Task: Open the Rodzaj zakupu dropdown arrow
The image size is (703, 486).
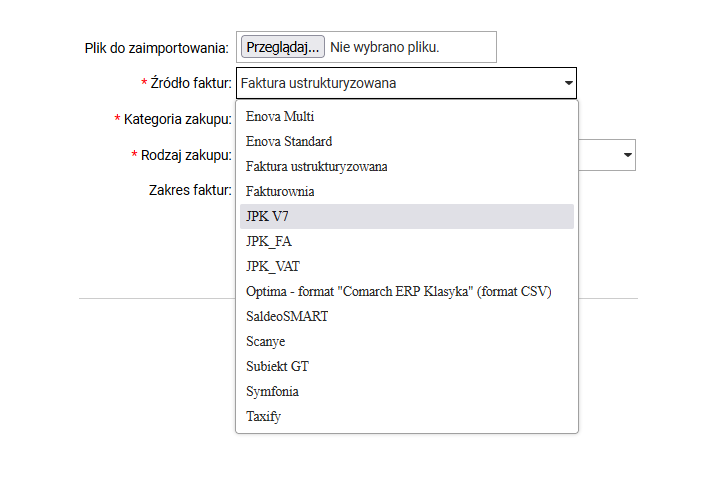Action: [628, 155]
